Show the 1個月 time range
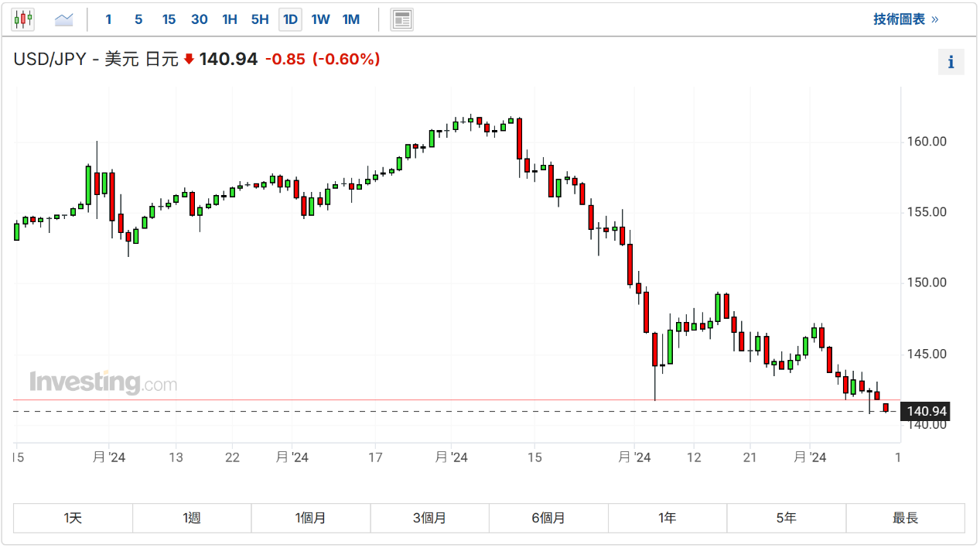 tap(310, 518)
